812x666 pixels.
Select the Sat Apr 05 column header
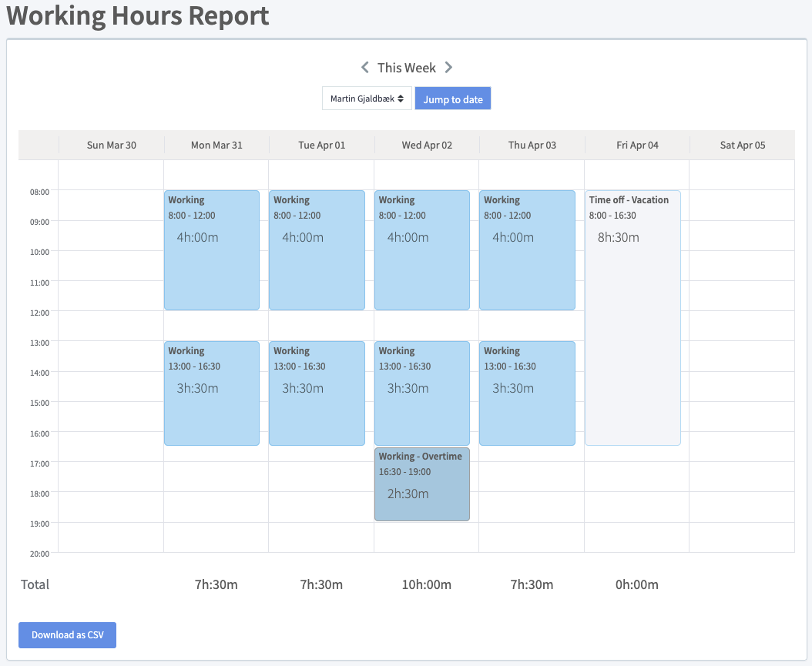[743, 145]
